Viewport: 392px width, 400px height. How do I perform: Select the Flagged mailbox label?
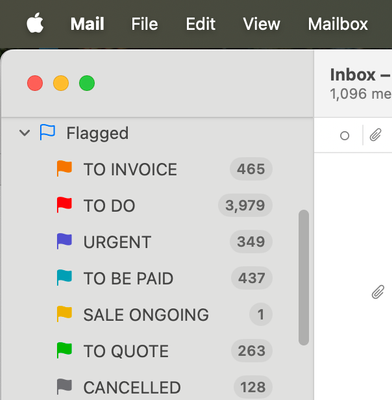(97, 133)
